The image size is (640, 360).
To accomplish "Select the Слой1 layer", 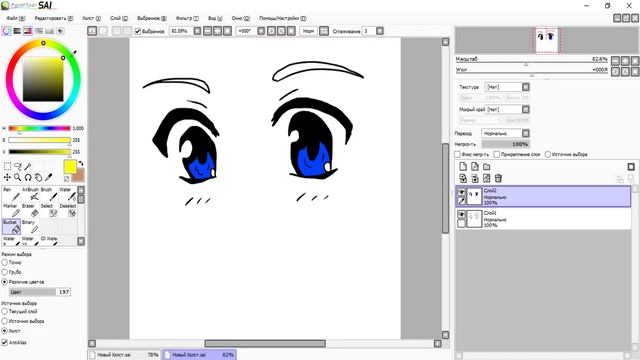I will click(x=543, y=219).
